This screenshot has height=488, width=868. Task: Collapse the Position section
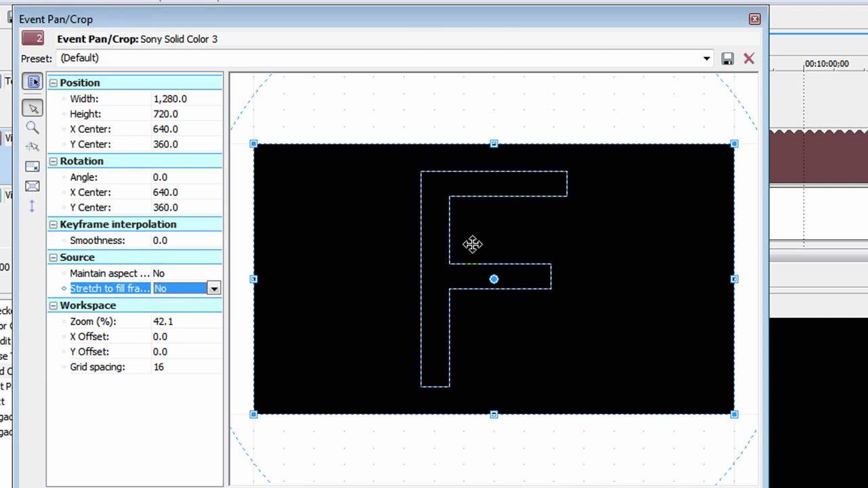click(x=53, y=83)
